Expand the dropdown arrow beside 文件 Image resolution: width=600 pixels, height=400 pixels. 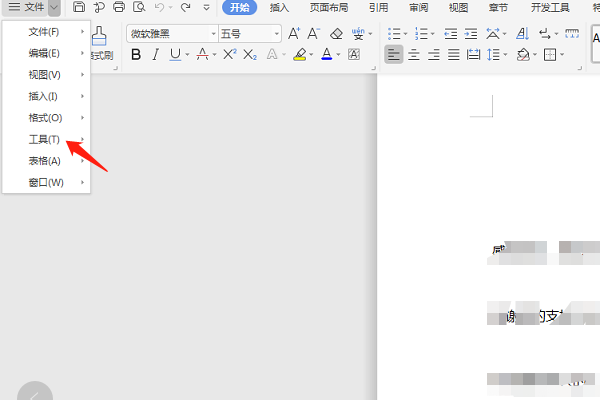(54, 7)
